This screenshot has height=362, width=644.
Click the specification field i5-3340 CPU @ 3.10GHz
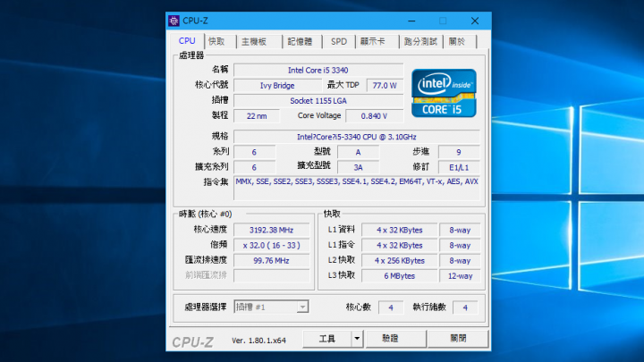tap(357, 137)
